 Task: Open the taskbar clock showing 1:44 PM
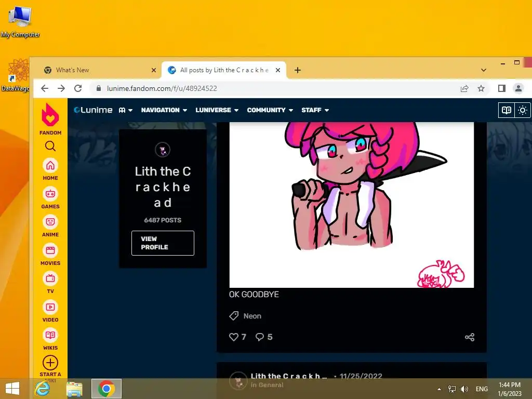(509, 389)
